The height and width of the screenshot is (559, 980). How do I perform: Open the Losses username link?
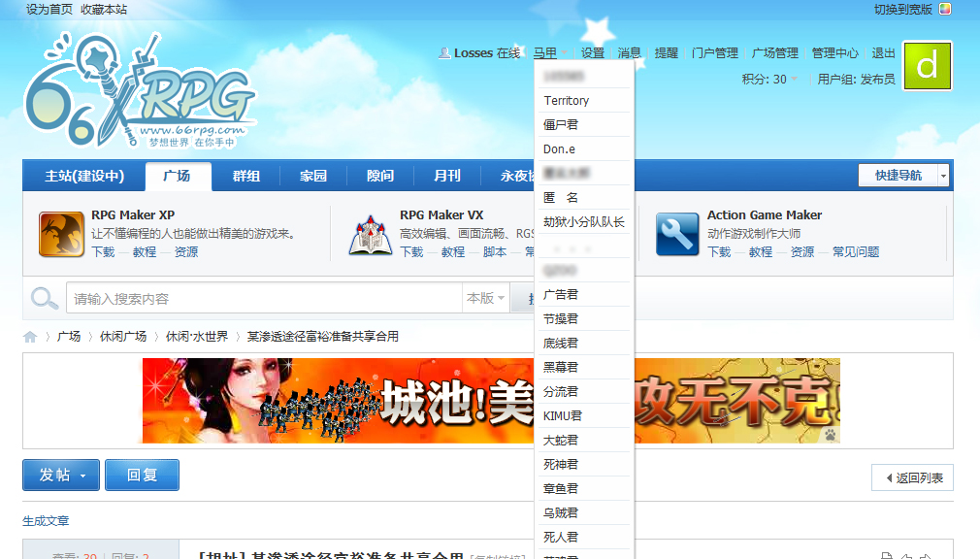pyautogui.click(x=474, y=53)
